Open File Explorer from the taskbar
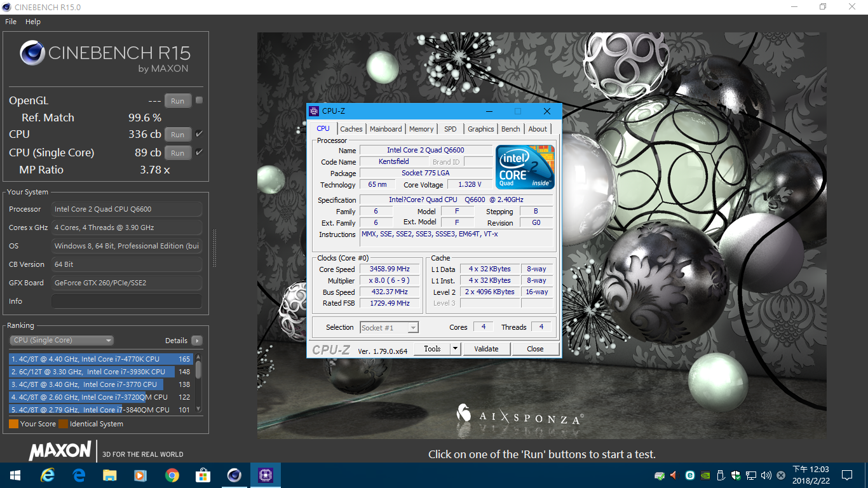This screenshot has height=488, width=868. [x=110, y=475]
